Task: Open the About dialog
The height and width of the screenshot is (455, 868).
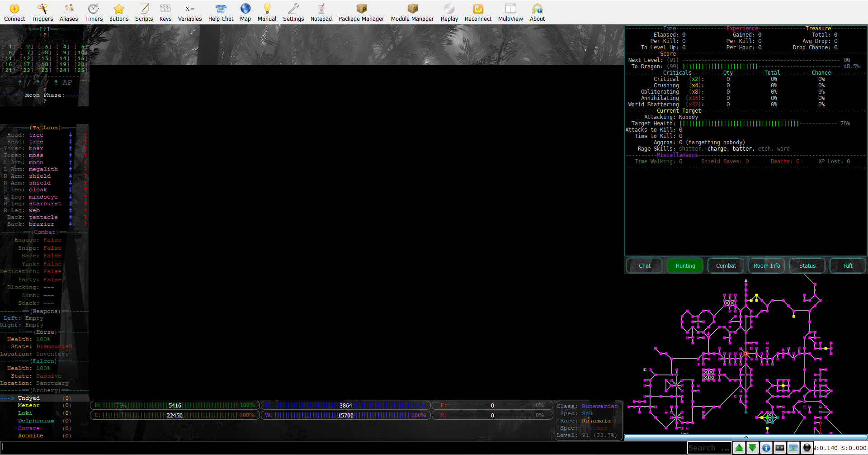Action: (537, 13)
